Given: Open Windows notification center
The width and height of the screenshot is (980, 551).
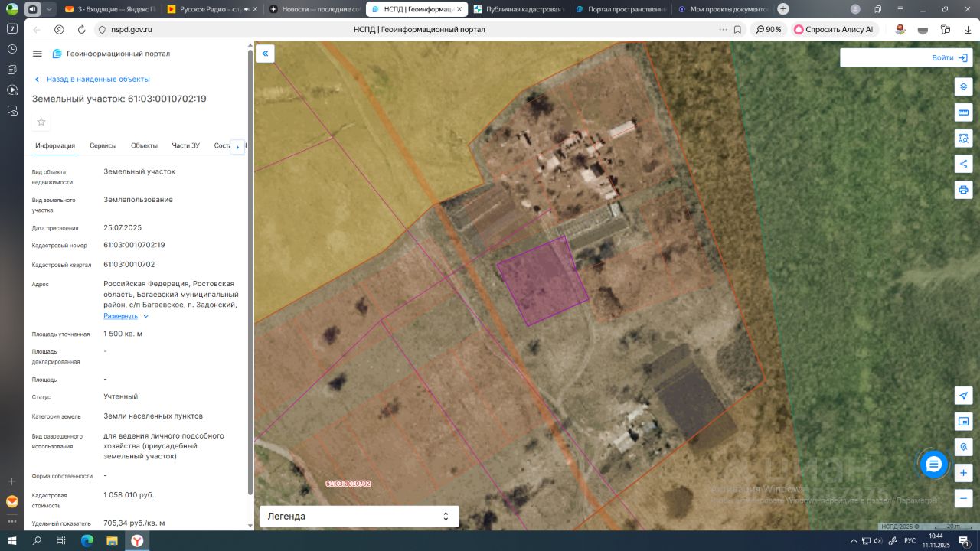Looking at the screenshot, I should (964, 540).
